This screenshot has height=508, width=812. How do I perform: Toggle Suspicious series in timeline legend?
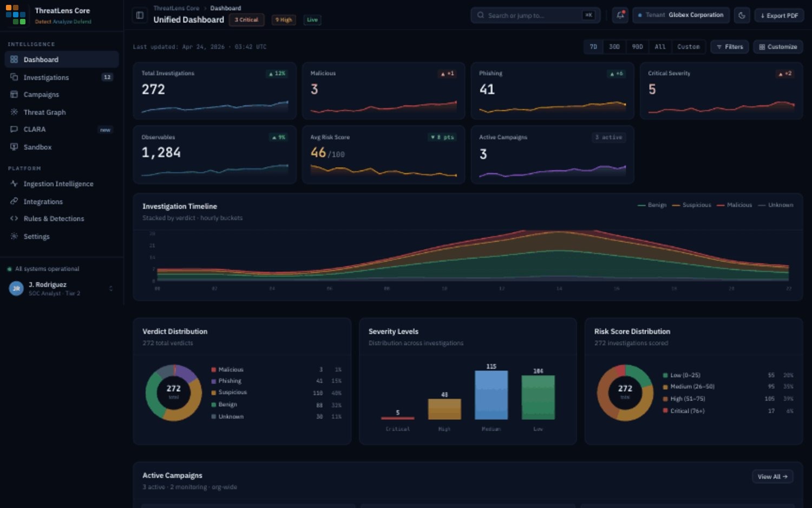click(x=691, y=205)
